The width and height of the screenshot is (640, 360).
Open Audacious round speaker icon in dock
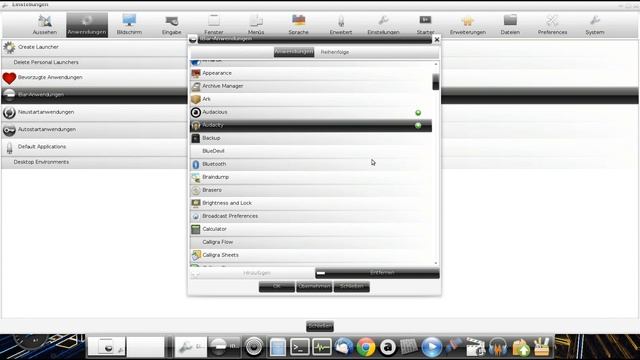(x=254, y=347)
